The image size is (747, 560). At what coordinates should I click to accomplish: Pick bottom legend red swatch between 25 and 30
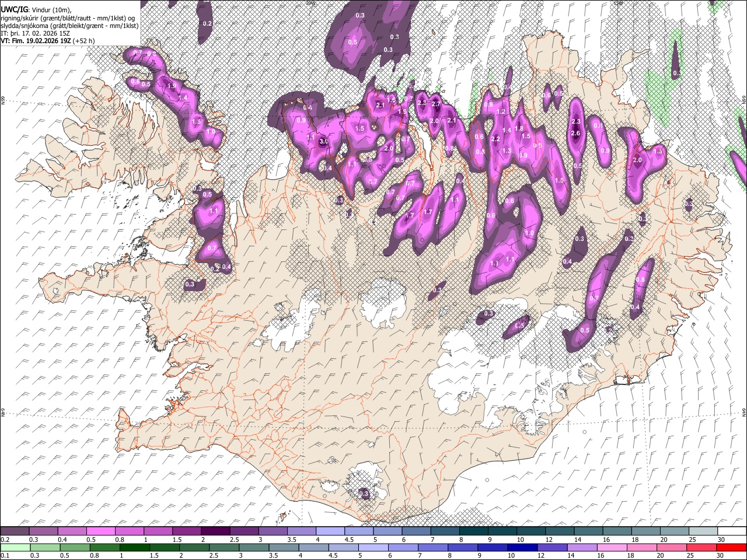tap(700, 547)
